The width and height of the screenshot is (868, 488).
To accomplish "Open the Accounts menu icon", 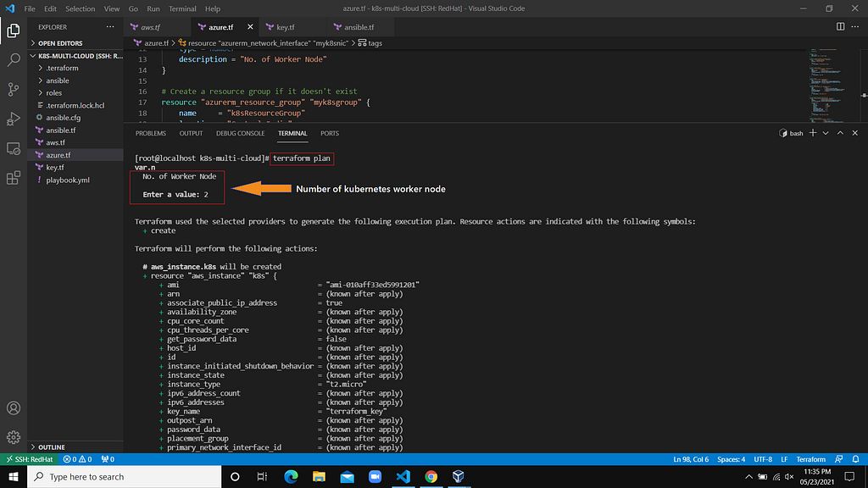I will [14, 408].
